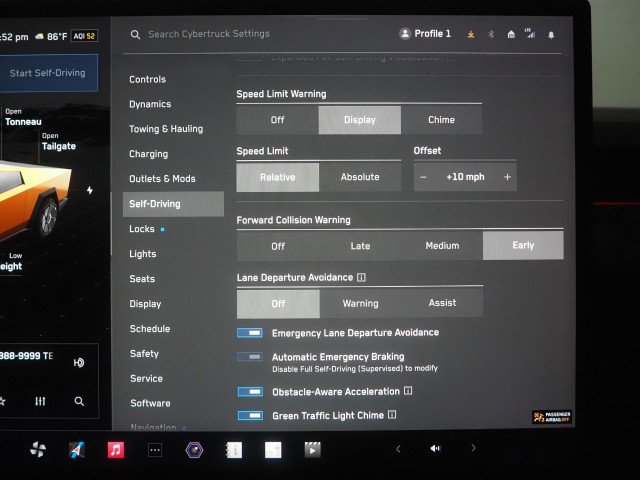Set Lane Departure Avoidance to Assist

coord(442,303)
